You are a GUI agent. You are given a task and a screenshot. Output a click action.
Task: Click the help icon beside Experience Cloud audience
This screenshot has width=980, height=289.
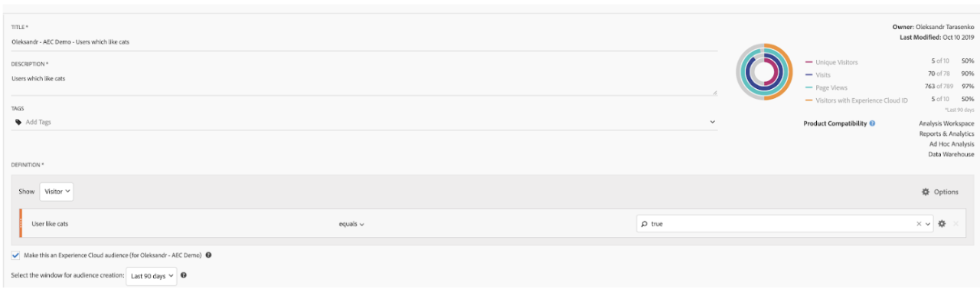coord(209,255)
